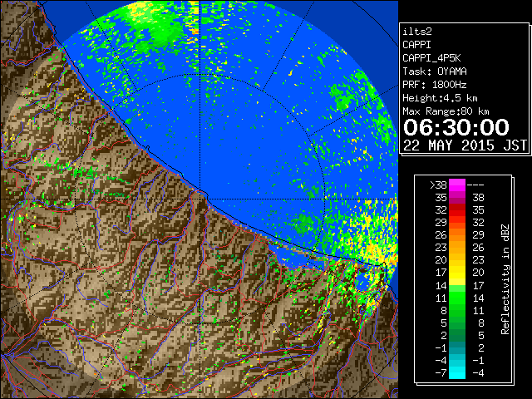Click the '>38' legend value
Image resolution: width=532 pixels, height=399 pixels.
438,185
